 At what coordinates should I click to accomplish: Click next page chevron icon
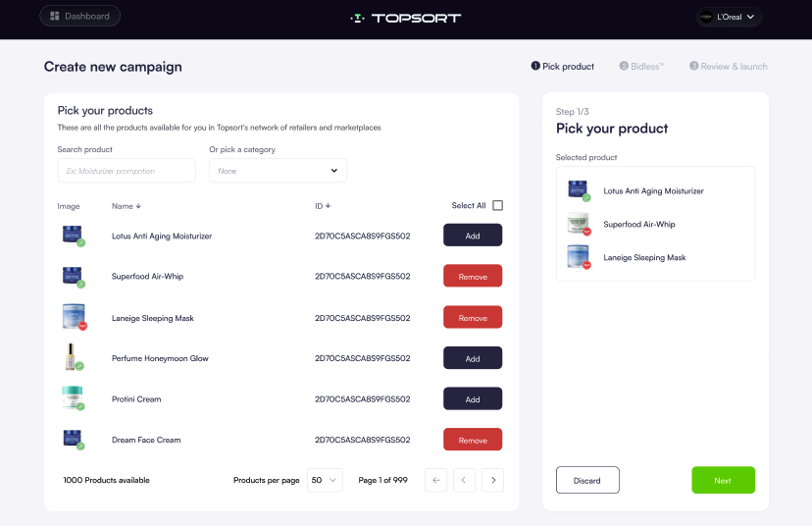(x=493, y=480)
